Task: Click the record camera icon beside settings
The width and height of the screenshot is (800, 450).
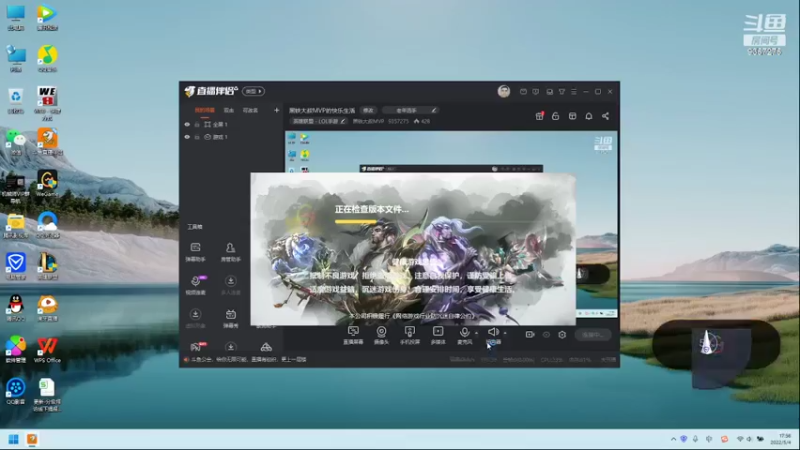Action: 530,335
